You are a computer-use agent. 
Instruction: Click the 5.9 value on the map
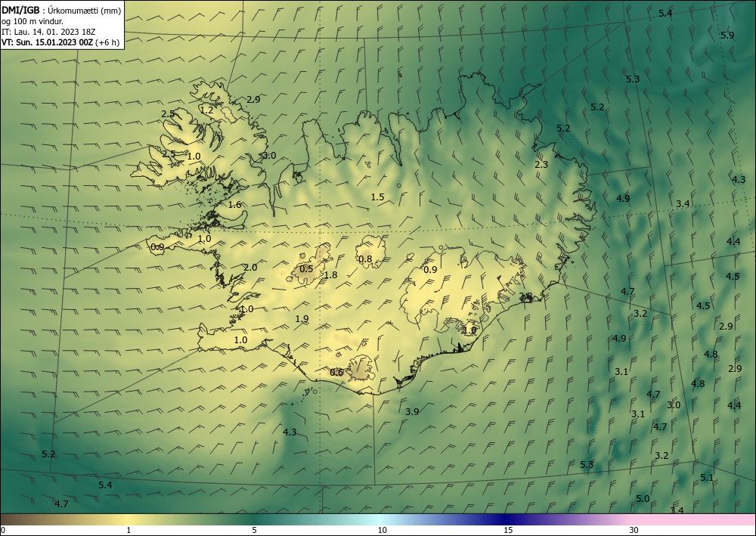727,36
